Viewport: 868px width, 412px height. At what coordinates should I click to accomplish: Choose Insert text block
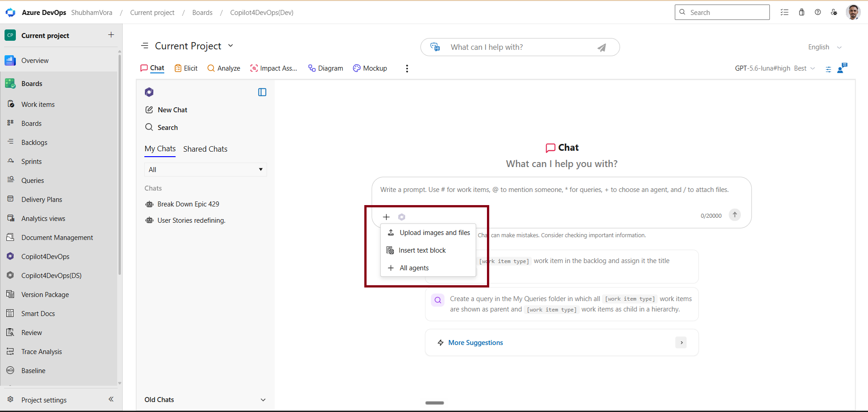(x=428, y=250)
